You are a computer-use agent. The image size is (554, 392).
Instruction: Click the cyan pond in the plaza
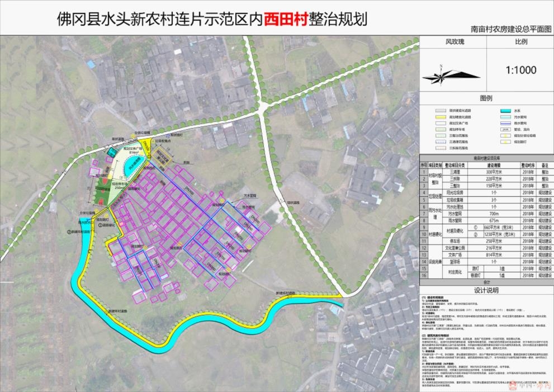click(x=134, y=166)
